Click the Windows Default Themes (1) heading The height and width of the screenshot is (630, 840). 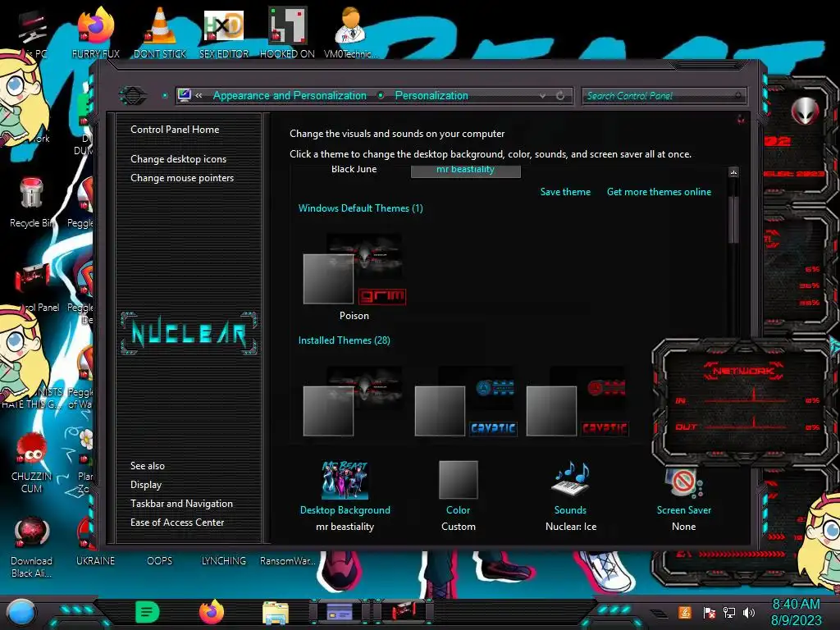[361, 208]
